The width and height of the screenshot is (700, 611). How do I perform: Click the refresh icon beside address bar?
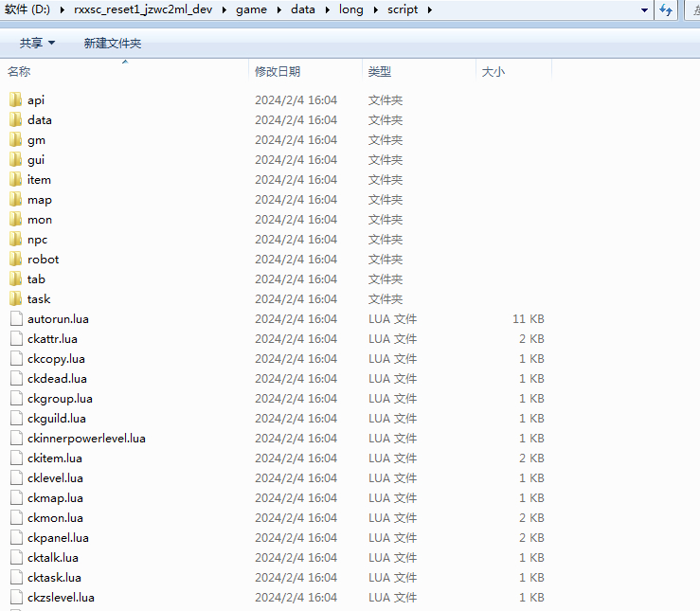[x=666, y=9]
